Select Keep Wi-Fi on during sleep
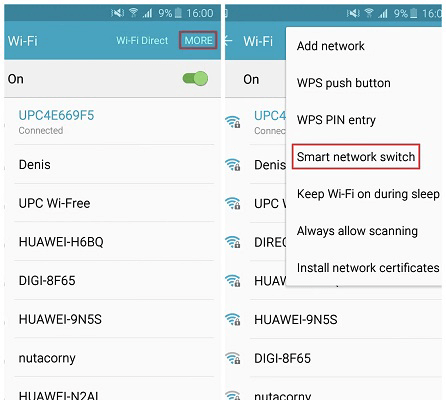Image resolution: width=446 pixels, height=400 pixels. 368,194
